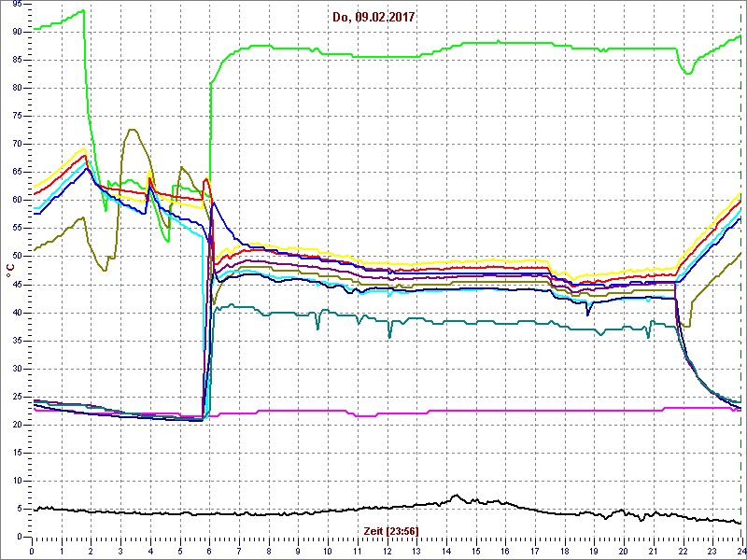
Task: Click hour 3 on the time axis
Action: pos(121,550)
